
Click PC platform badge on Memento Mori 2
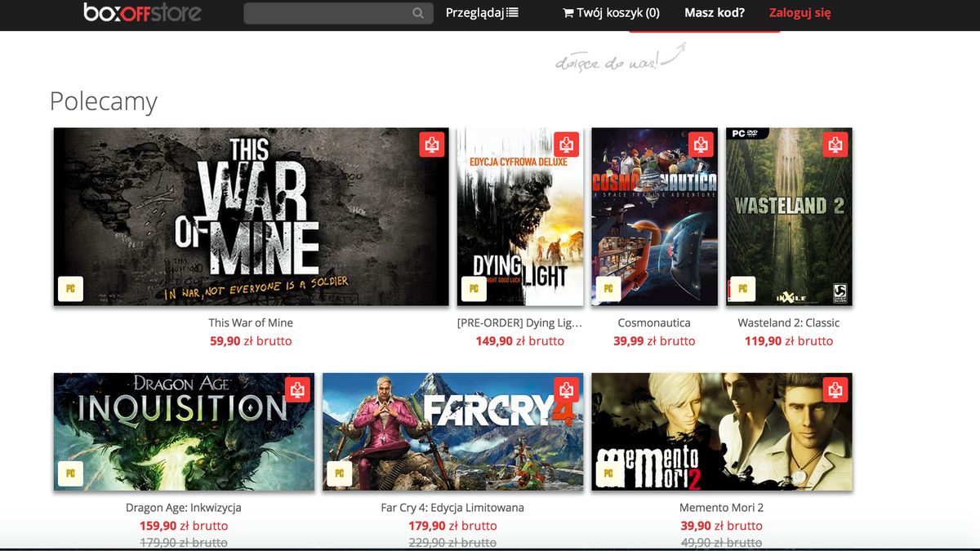pyautogui.click(x=608, y=473)
